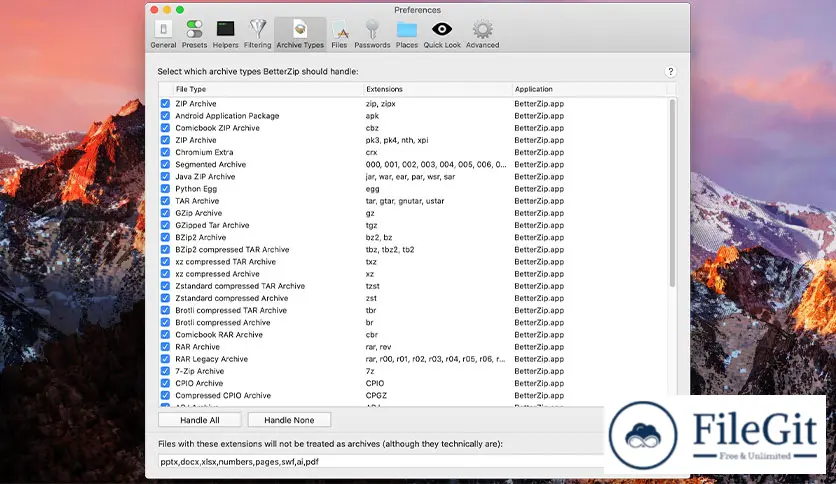The height and width of the screenshot is (484, 836).
Task: Select Zstandard compressed Archive row
Action: click(414, 298)
